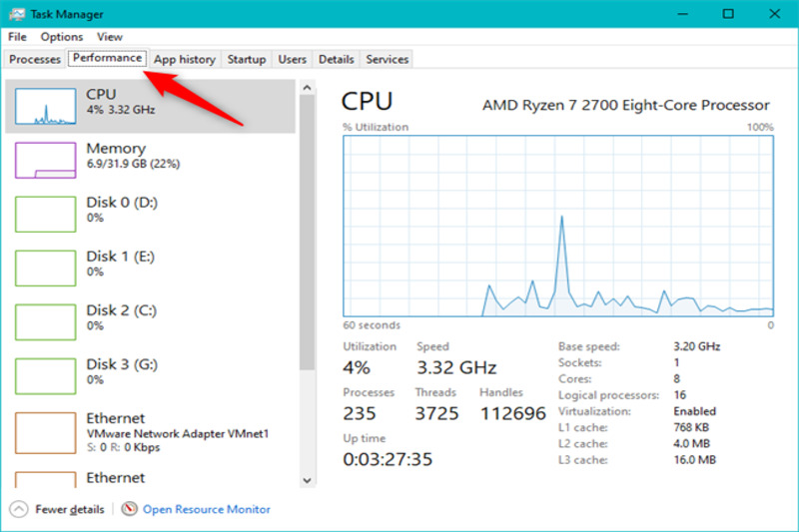This screenshot has height=532, width=799.
Task: Switch to the Processes tab
Action: 35,60
